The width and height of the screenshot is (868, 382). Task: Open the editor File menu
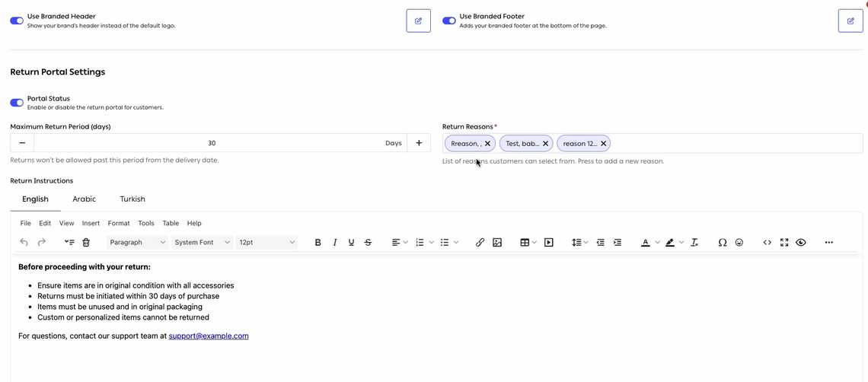coord(25,223)
